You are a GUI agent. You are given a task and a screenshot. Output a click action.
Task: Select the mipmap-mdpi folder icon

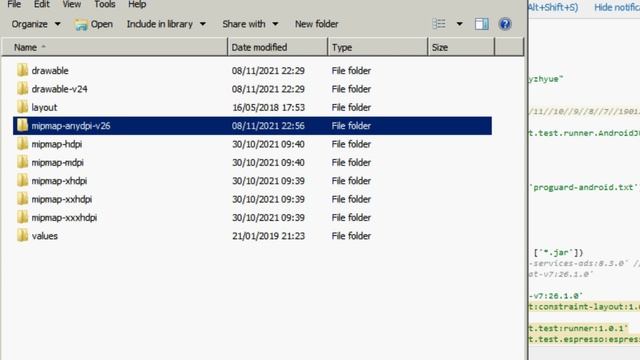[x=22, y=162]
